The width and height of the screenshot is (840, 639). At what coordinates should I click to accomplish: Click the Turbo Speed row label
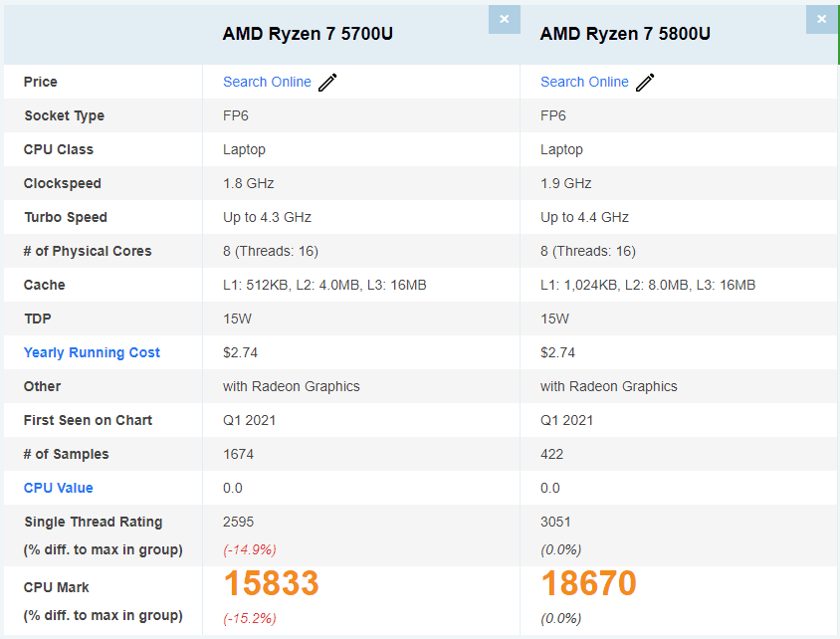click(x=66, y=217)
